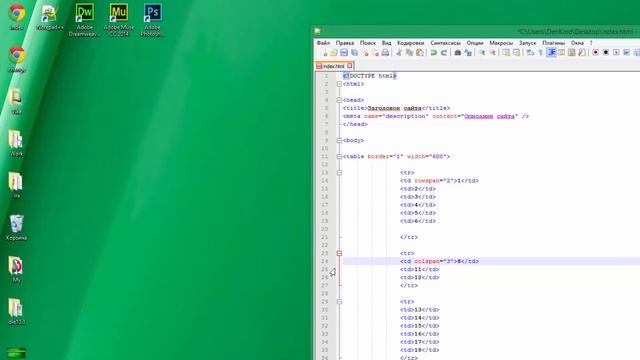Screen dimensions: 640x360
Task: Click the Replace toolbar icon
Action: point(468,53)
